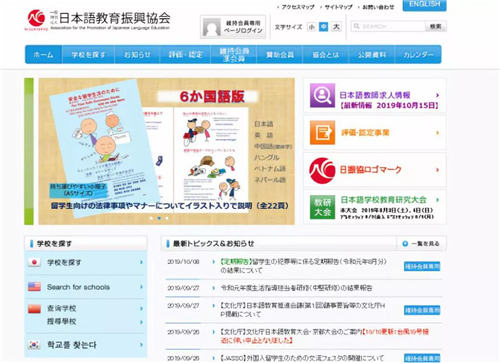Image resolution: width=500 pixels, height=363 pixels.
Task: Open お知らせ navigation item
Action: (137, 54)
